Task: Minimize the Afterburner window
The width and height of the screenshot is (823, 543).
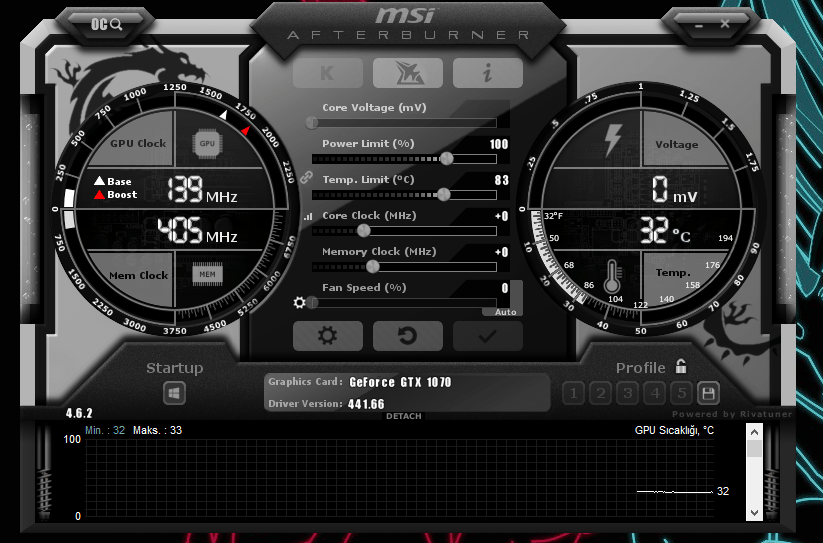Action: click(x=699, y=25)
